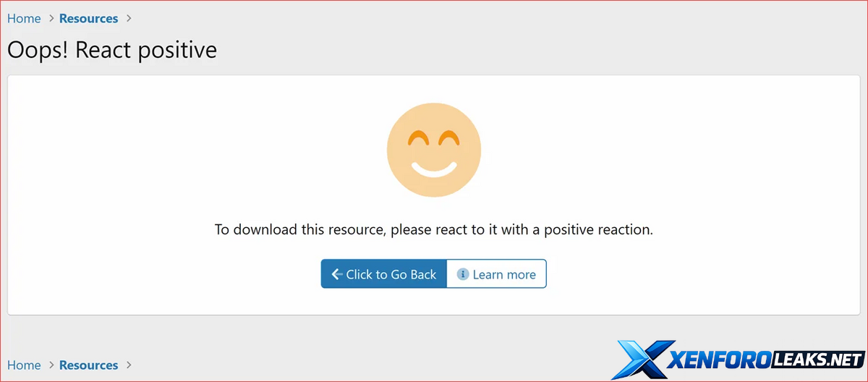Open Resources from the top breadcrumb
The height and width of the screenshot is (382, 868).
88,19
